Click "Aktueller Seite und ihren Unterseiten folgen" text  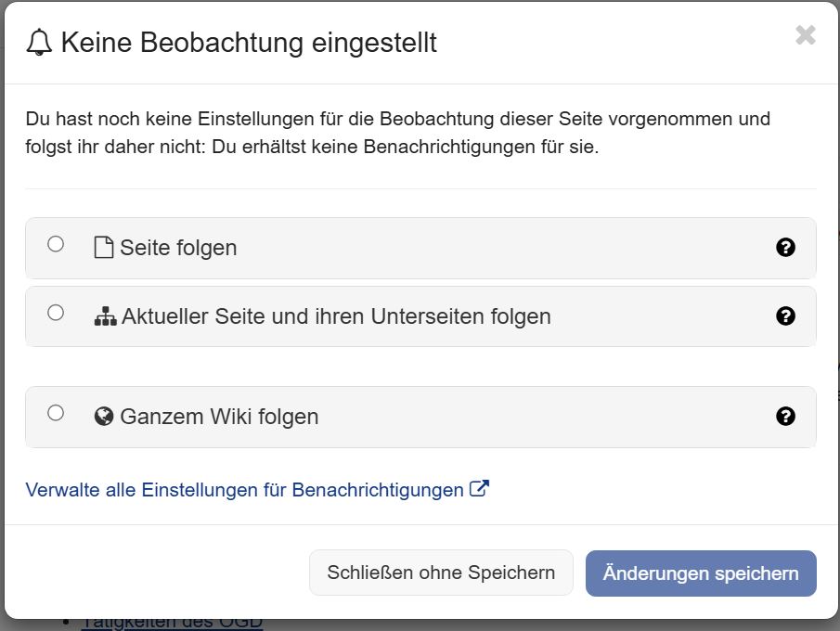pos(336,316)
